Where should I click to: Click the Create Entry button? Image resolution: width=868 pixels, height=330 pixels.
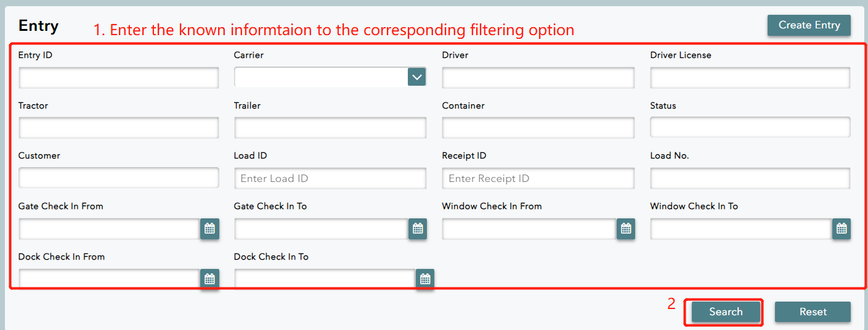(809, 25)
